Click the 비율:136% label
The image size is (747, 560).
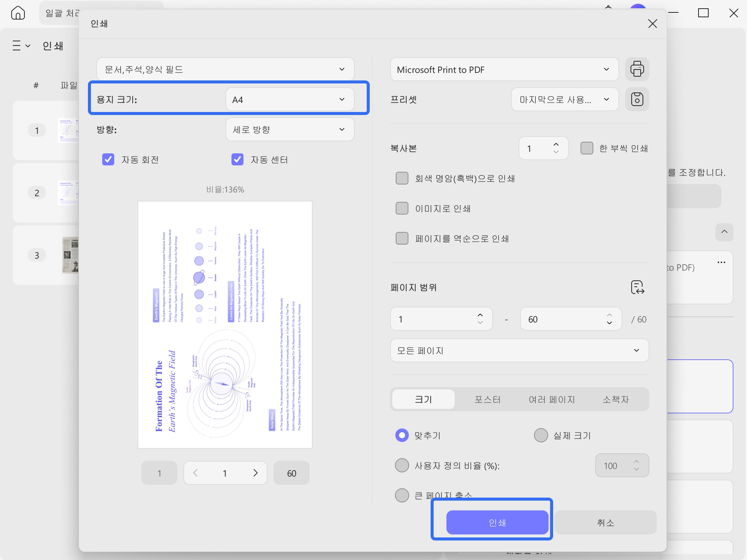point(225,189)
